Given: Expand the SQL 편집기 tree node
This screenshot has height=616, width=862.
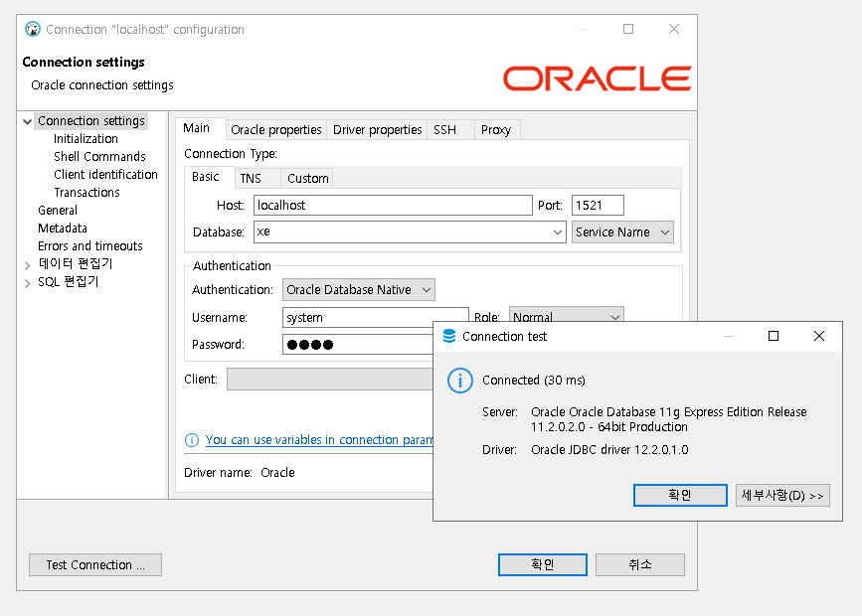Looking at the screenshot, I should [28, 283].
